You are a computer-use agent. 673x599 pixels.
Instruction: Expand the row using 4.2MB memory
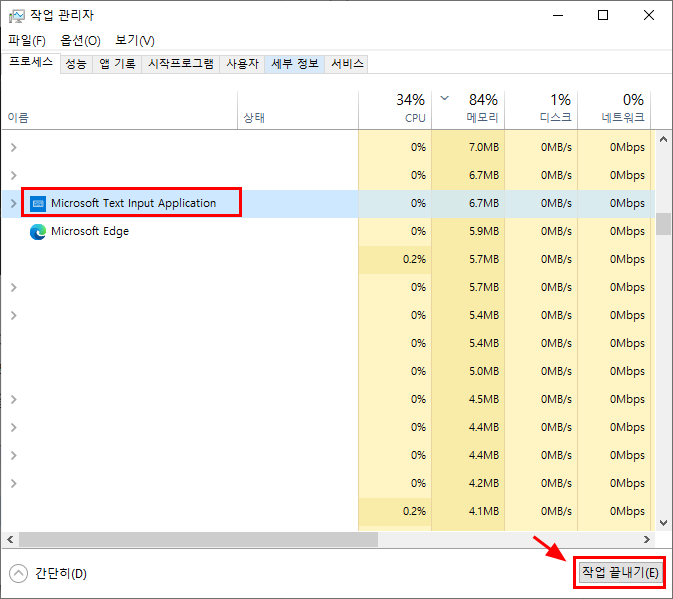pyautogui.click(x=13, y=483)
